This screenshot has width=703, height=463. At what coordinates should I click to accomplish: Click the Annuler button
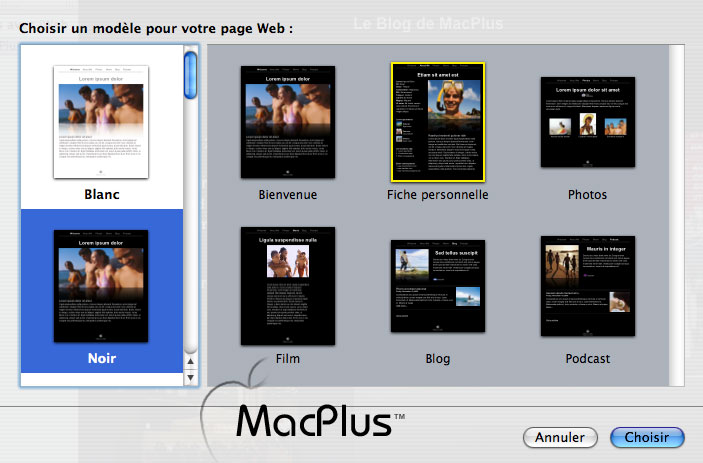pyautogui.click(x=560, y=437)
